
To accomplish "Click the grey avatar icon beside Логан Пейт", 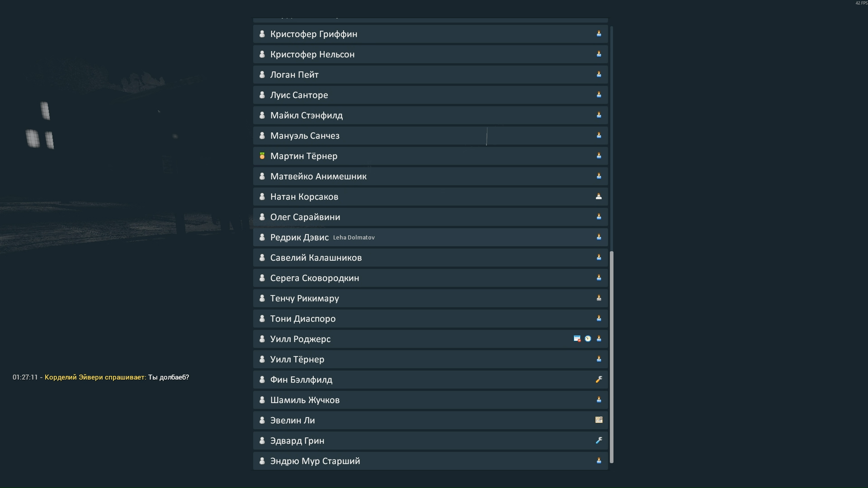I will coord(262,75).
